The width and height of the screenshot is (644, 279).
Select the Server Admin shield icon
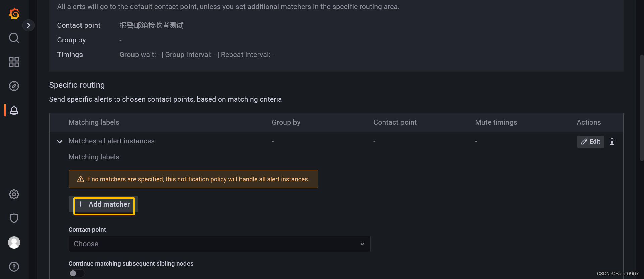point(14,218)
